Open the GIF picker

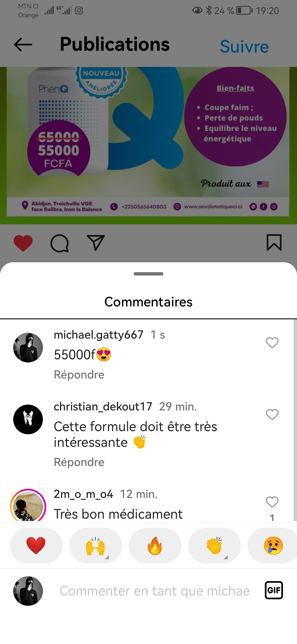tap(274, 590)
